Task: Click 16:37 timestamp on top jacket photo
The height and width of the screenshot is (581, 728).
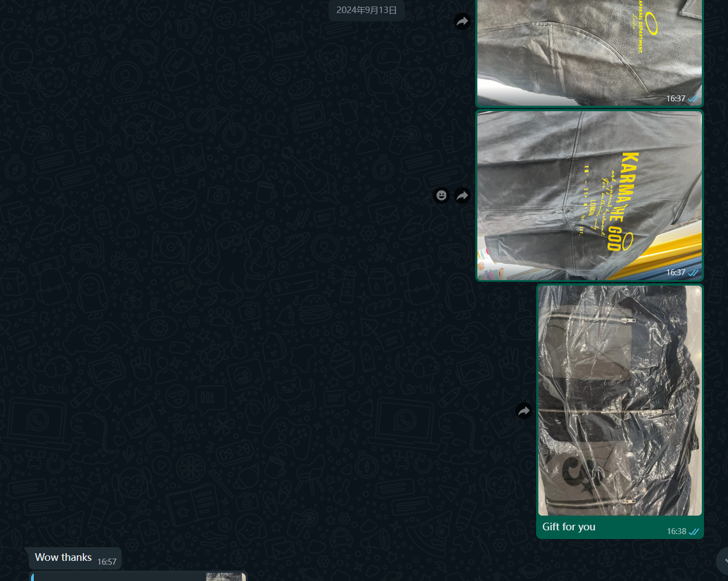Action: (676, 99)
